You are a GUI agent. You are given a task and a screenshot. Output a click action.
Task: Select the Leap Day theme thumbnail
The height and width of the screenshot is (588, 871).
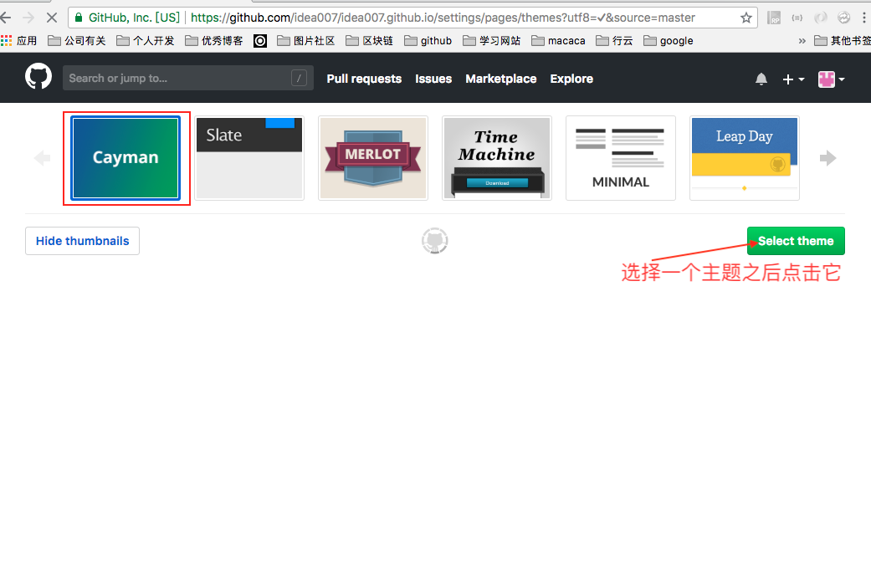coord(745,158)
